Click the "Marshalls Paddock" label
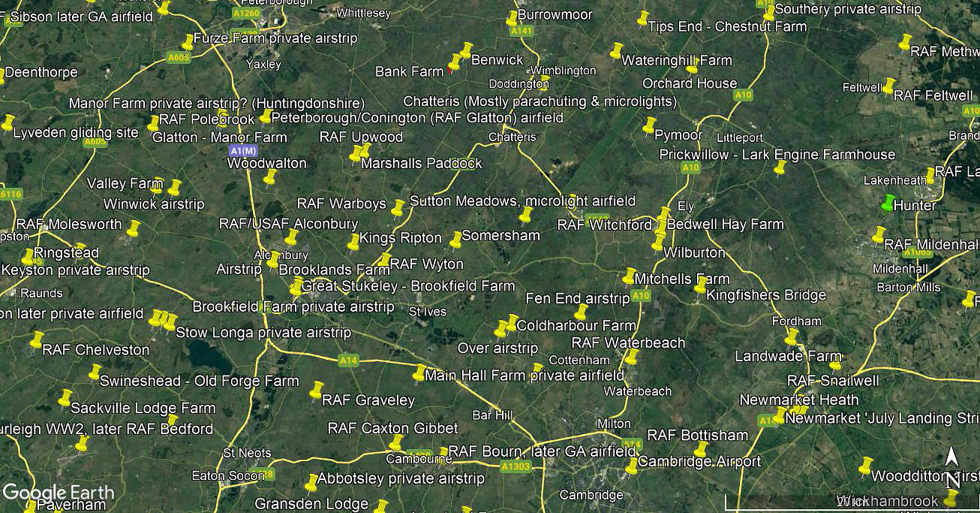Viewport: 980px width, 513px height. 422,163
